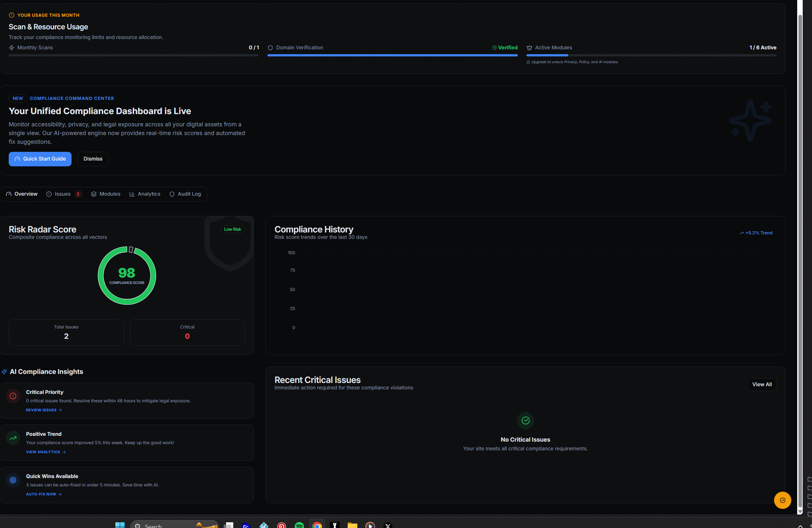Click the Positive Trend arrow icon

[x=13, y=438]
